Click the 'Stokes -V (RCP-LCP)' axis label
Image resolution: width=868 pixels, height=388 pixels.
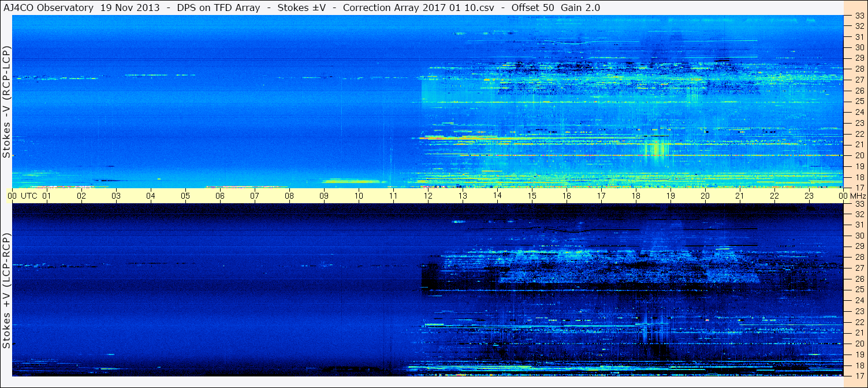(7, 102)
